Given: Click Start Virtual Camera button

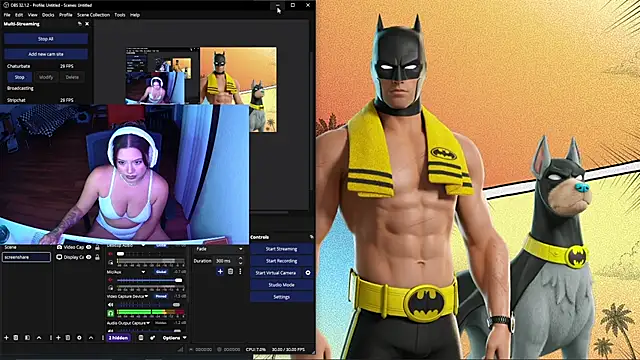Looking at the screenshot, I should click(x=276, y=273).
